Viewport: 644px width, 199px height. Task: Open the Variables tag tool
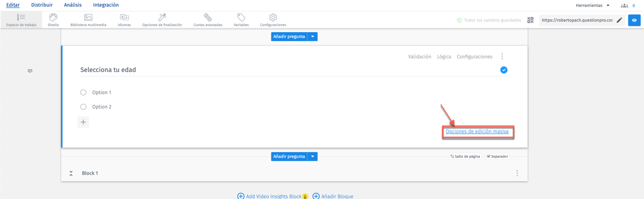241,20
